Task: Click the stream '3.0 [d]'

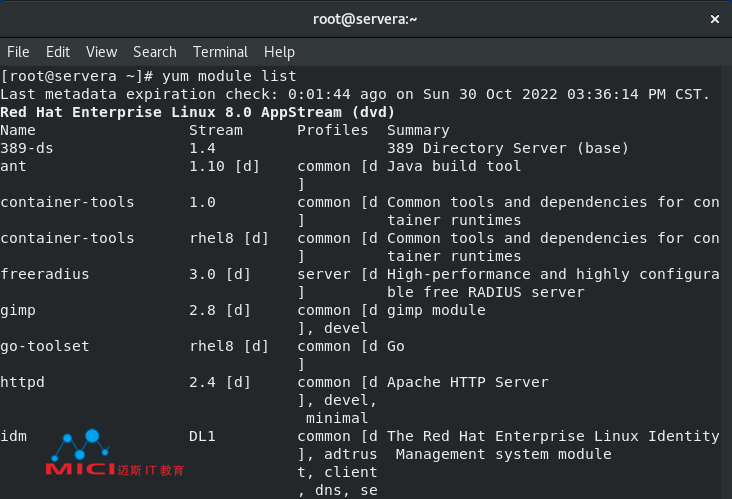Action: [220, 274]
